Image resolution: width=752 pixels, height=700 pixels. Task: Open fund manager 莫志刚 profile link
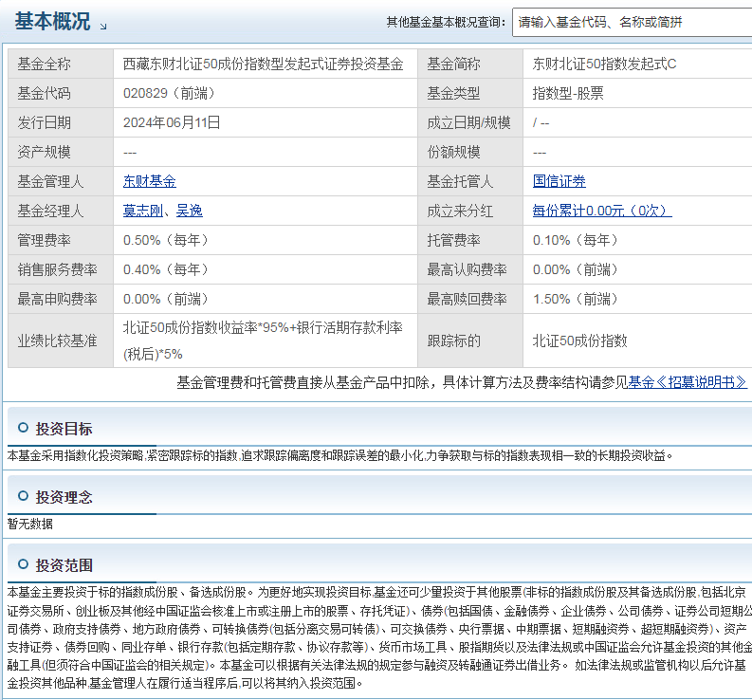(x=143, y=211)
